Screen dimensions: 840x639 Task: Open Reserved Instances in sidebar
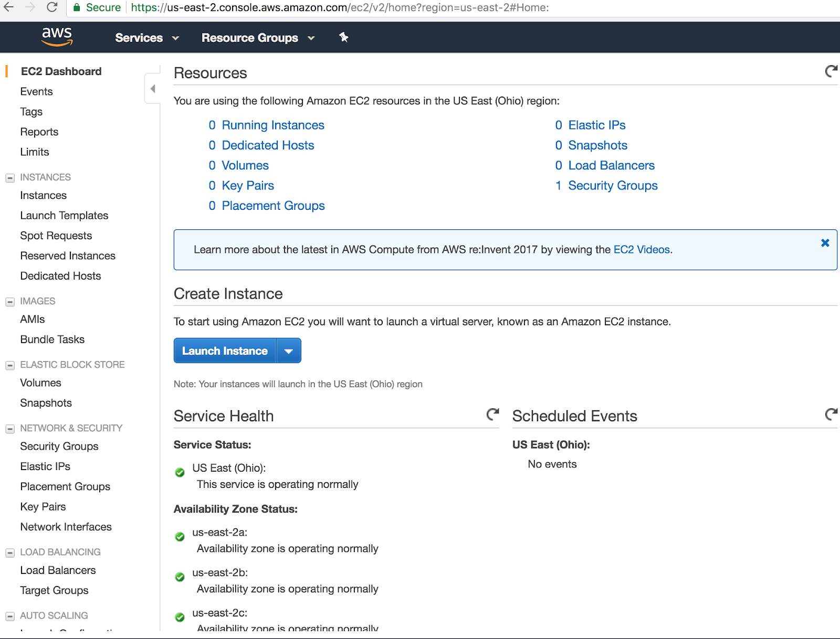tap(68, 255)
